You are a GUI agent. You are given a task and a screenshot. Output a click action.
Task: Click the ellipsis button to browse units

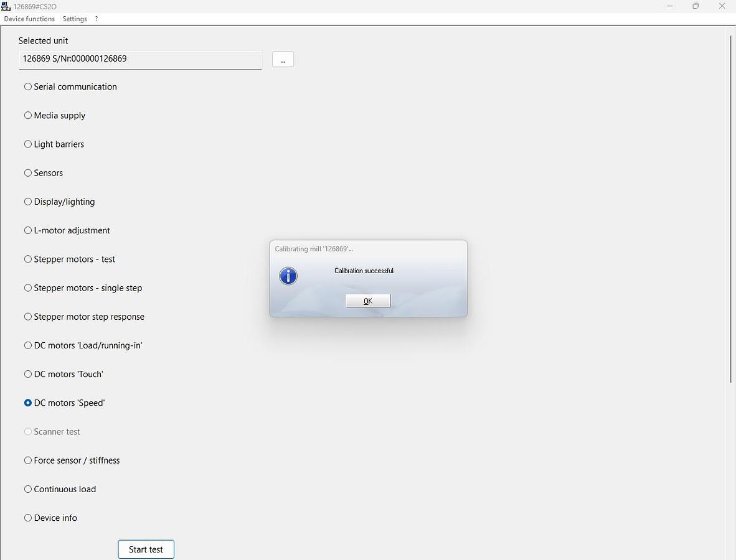pyautogui.click(x=283, y=60)
